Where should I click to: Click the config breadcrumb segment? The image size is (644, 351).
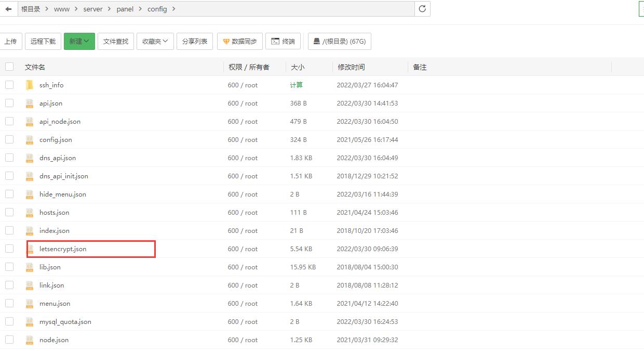(x=157, y=9)
